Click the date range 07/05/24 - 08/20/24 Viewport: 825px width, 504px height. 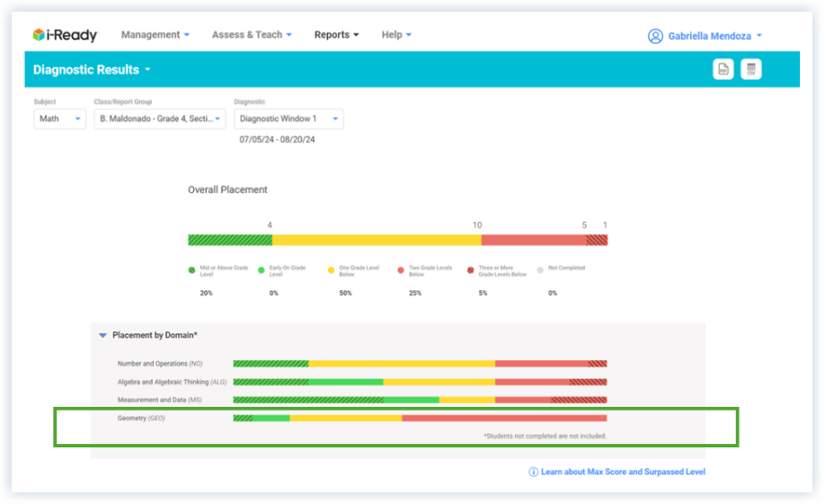[x=278, y=140]
